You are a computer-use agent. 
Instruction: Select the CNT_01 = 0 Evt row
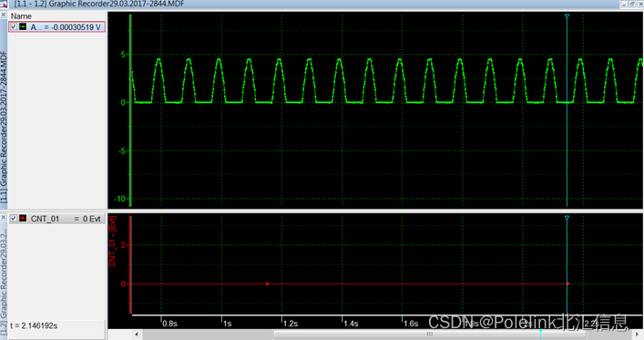point(57,218)
